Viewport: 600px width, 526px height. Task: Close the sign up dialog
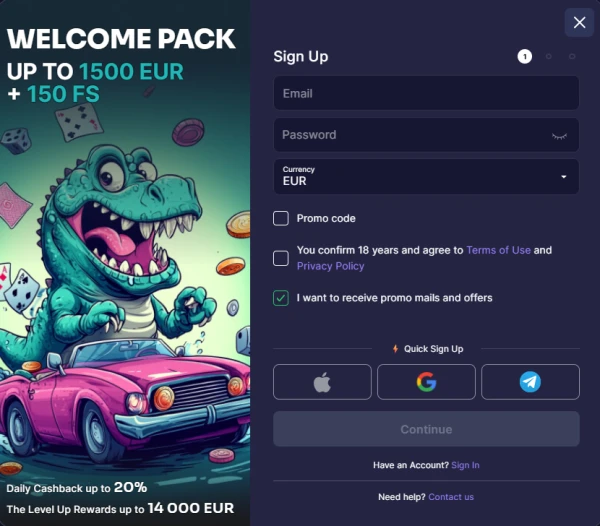579,23
